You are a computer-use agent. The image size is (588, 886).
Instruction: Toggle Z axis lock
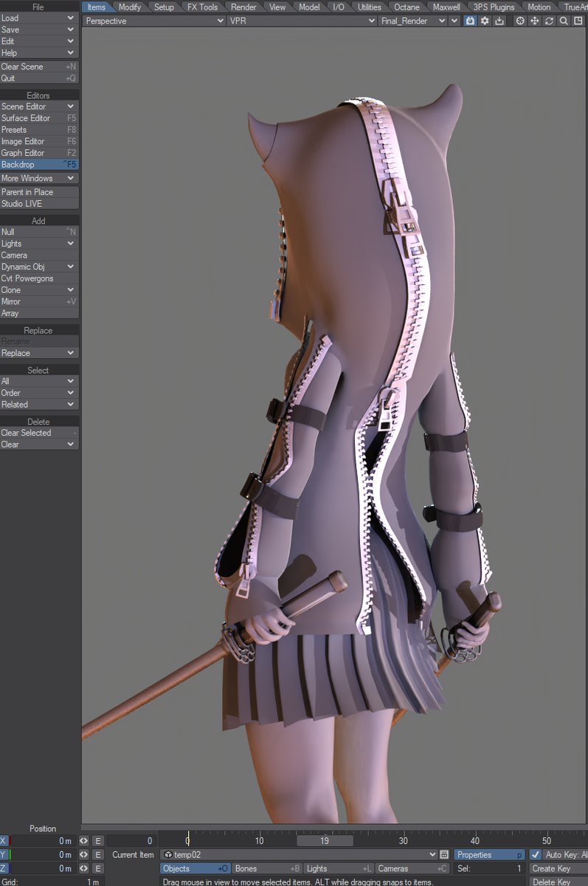pos(5,868)
